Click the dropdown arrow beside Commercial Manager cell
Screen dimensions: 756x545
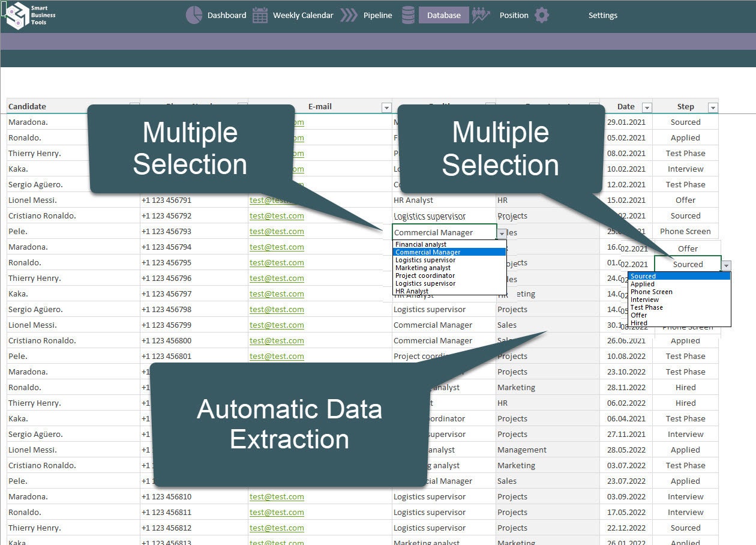pos(502,233)
